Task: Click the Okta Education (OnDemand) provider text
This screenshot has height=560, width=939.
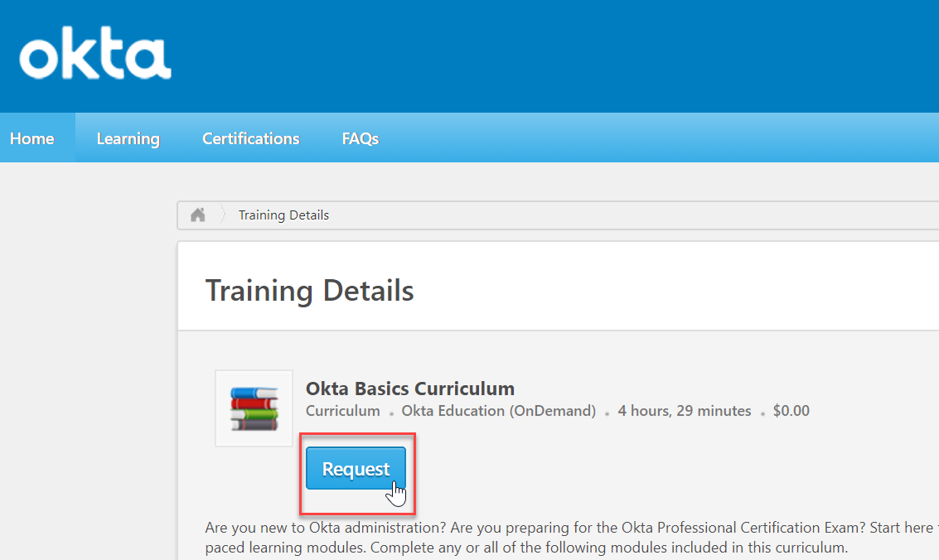Action: 498,411
